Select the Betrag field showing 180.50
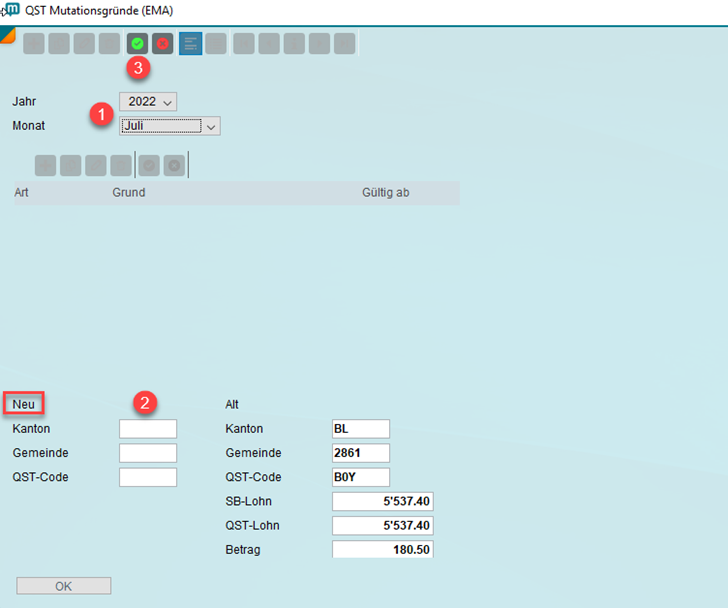Viewport: 728px width, 608px height. click(382, 549)
